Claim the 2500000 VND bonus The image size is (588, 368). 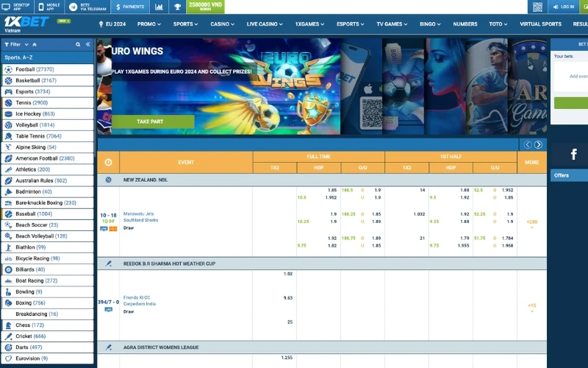(205, 7)
